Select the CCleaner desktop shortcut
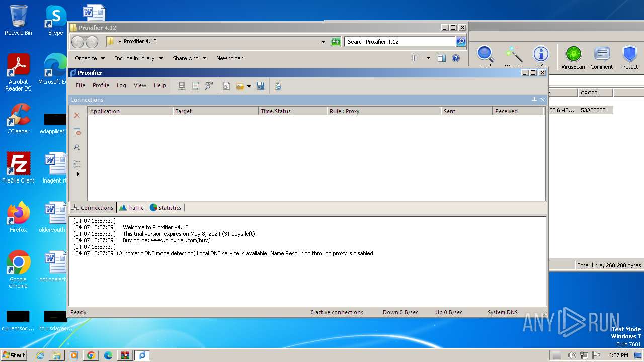Viewport: 644px width, 362px height. click(18, 119)
